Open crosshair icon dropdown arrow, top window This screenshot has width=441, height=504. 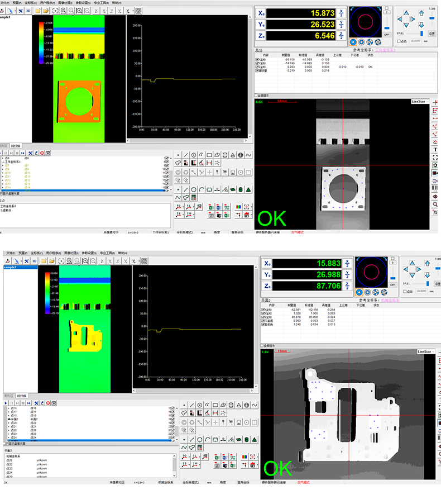click(251, 207)
